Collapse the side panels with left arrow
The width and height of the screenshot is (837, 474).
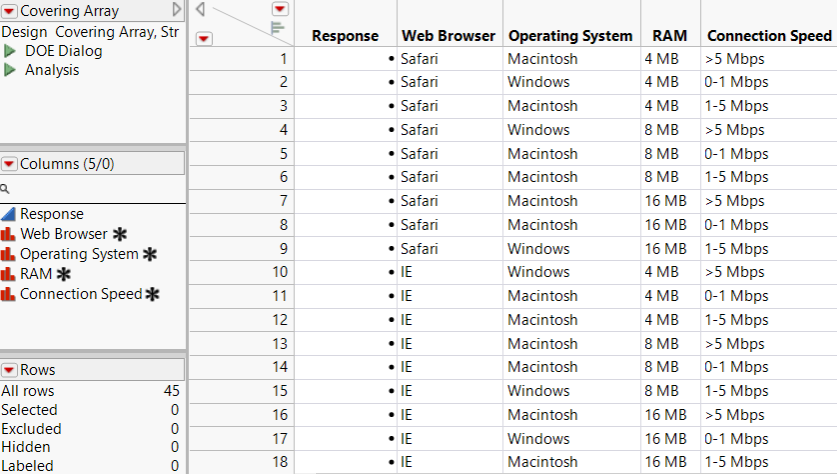tap(200, 9)
